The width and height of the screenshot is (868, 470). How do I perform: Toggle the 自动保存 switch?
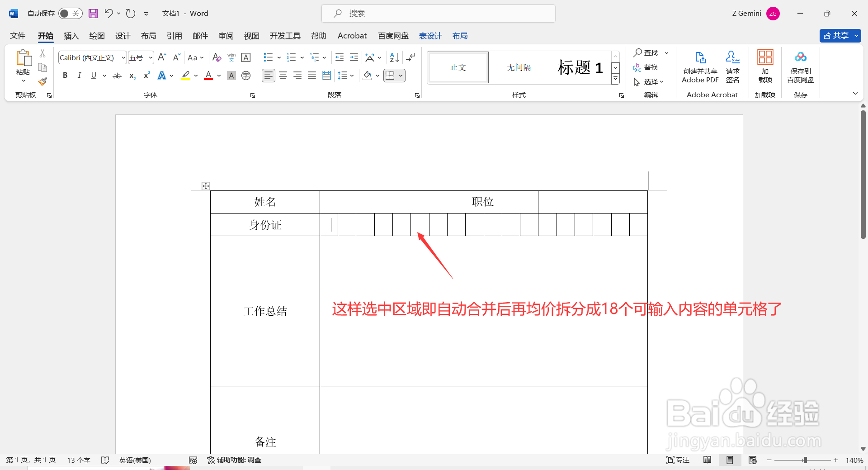[x=70, y=13]
